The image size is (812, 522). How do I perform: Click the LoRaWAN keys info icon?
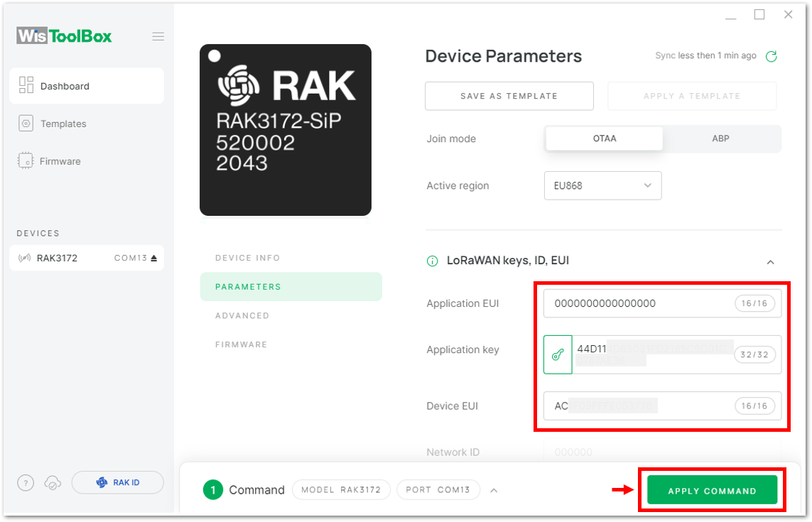(x=432, y=261)
